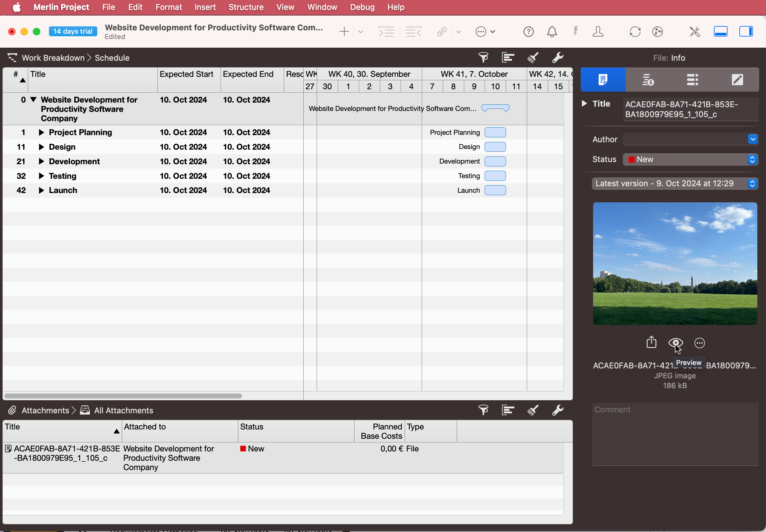The width and height of the screenshot is (766, 532).
Task: Toggle the bottom panel view button
Action: click(x=720, y=32)
